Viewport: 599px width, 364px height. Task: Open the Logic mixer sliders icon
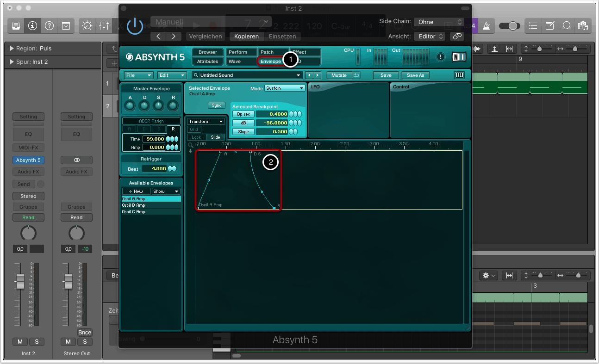click(104, 26)
